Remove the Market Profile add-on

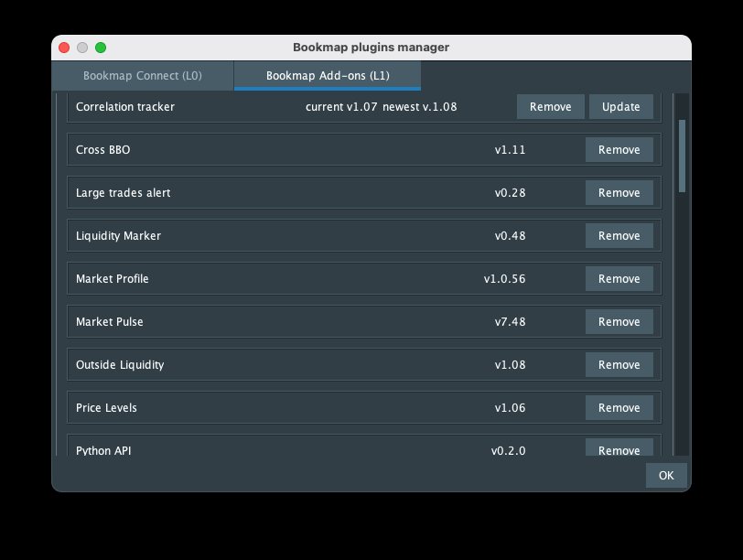[619, 278]
